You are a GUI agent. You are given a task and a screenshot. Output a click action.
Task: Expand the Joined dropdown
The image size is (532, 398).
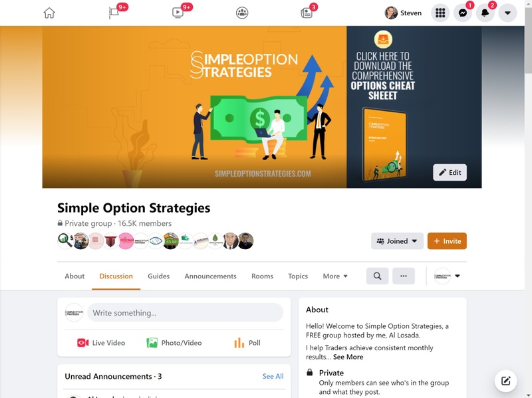(x=397, y=241)
